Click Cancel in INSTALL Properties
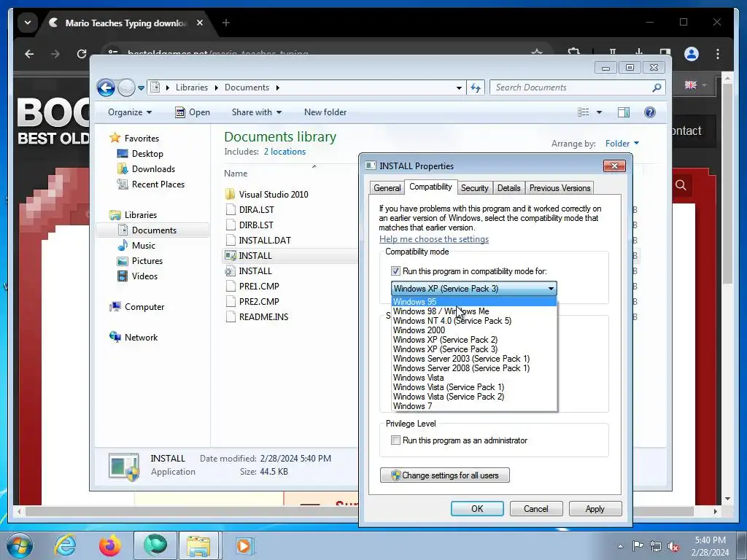 click(536, 508)
